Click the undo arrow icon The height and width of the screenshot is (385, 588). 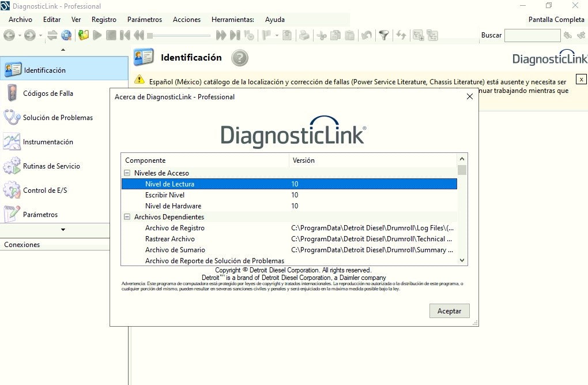[x=367, y=35]
